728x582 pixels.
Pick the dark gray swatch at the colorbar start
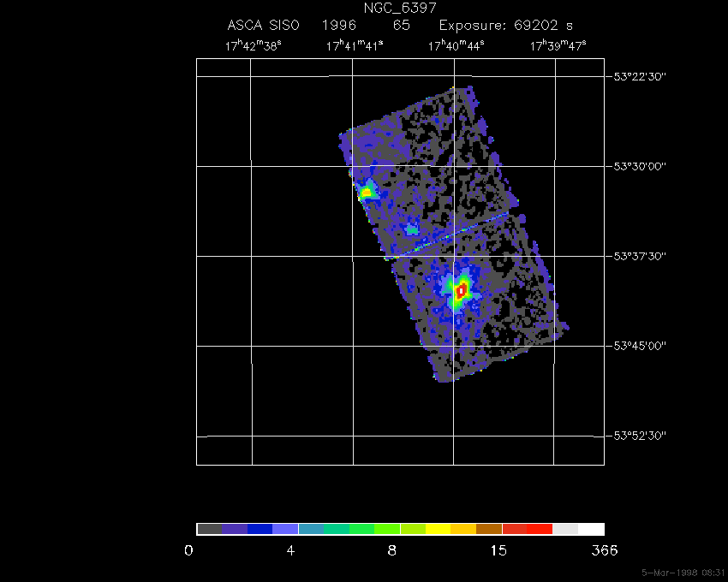209,529
